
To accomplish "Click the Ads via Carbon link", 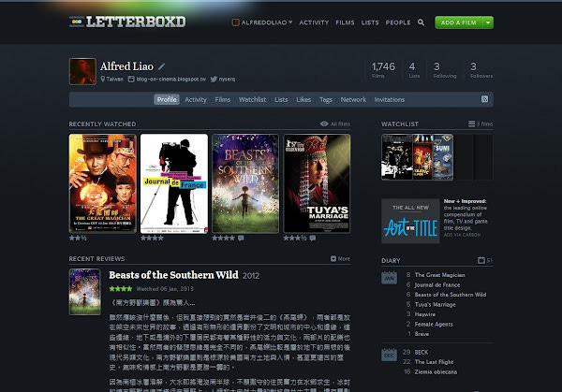I will [x=462, y=235].
